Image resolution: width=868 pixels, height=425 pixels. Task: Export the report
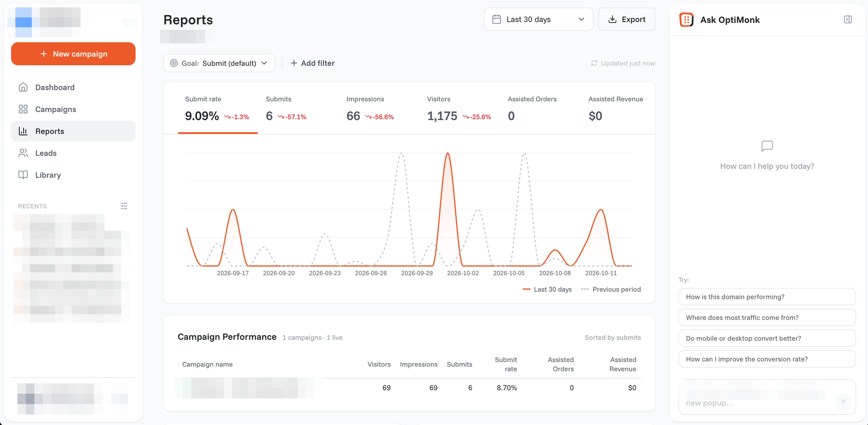click(x=626, y=19)
